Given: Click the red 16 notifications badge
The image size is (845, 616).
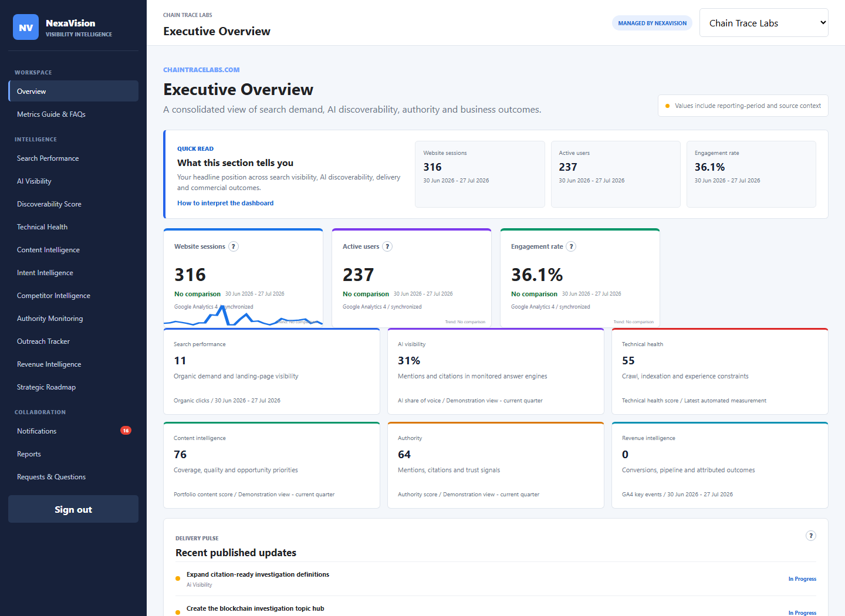Looking at the screenshot, I should (126, 431).
